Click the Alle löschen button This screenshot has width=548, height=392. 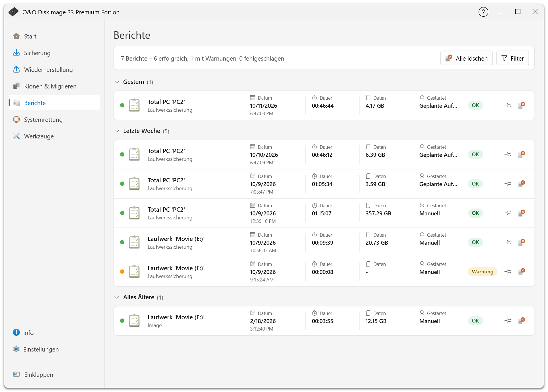[x=466, y=58]
